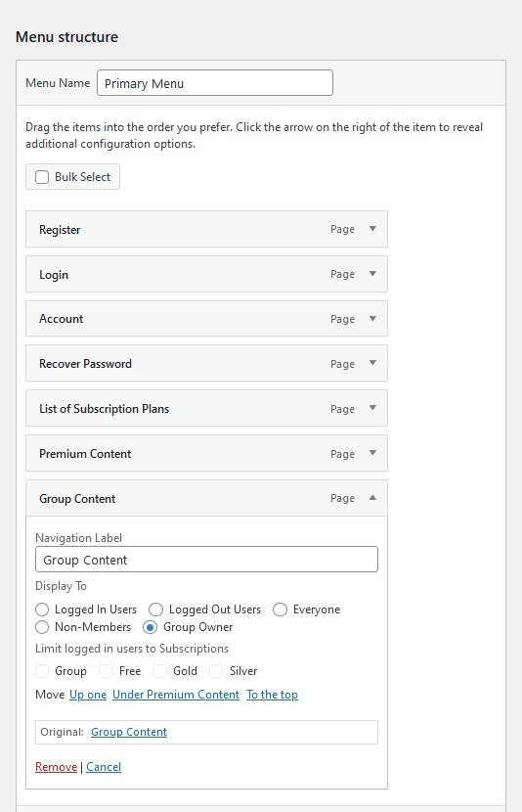The image size is (522, 812).
Task: Choose Logged Out Users display option
Action: [x=155, y=609]
